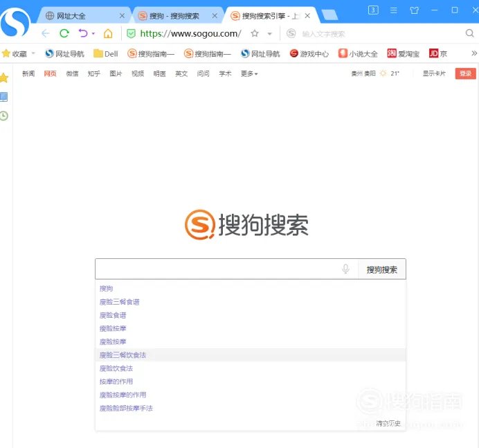Expand more bookmarks with the chevron
The image size is (479, 448).
pos(474,53)
